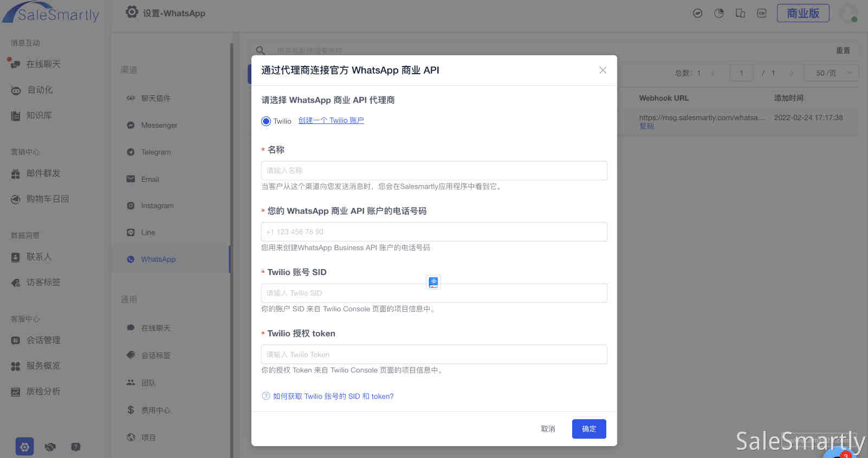
Task: Click the 添加时间 column header
Action: tap(789, 98)
